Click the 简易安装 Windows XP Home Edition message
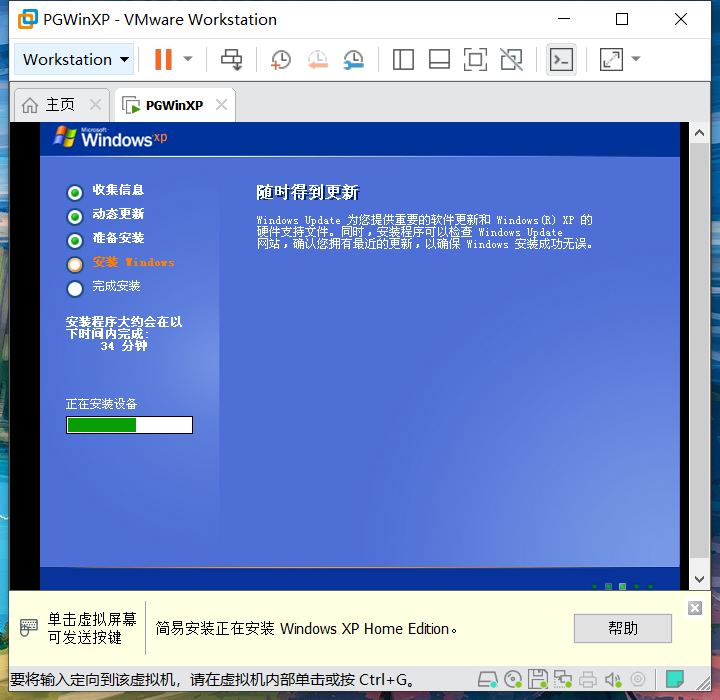This screenshot has height=700, width=720. click(306, 628)
